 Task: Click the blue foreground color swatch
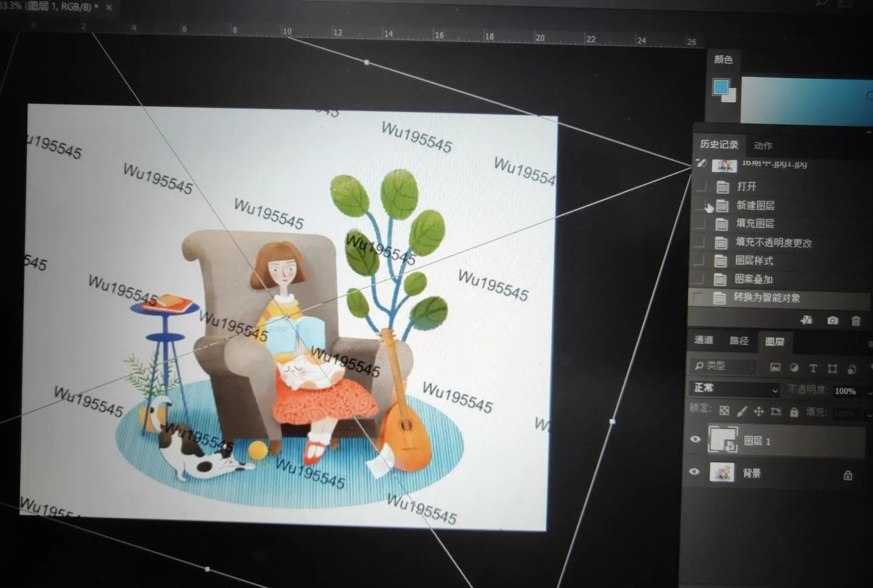point(721,87)
